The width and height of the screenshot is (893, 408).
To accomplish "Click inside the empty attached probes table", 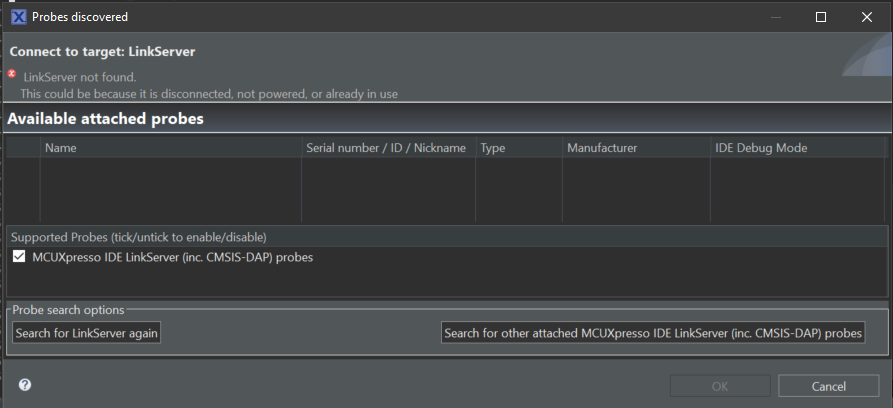I will (445, 190).
